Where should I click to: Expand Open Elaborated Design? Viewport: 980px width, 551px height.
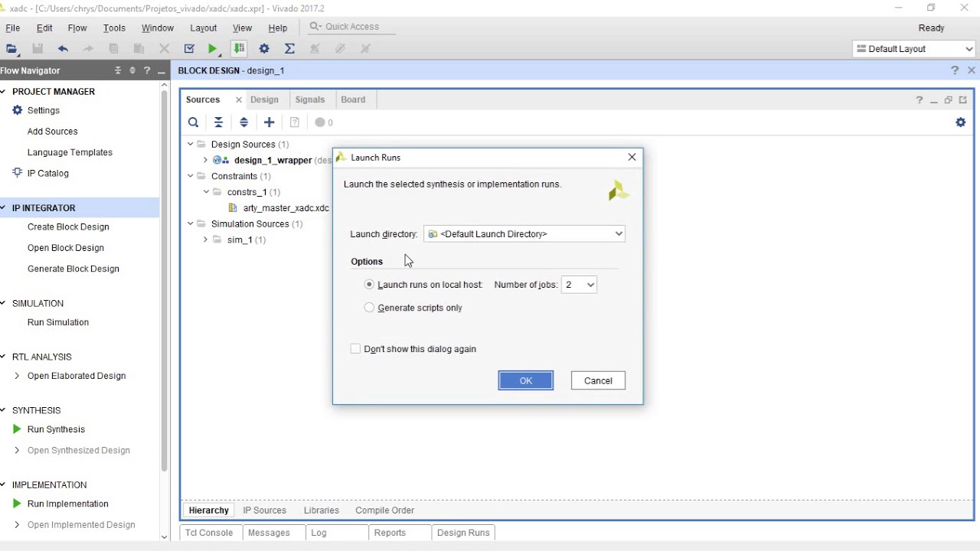coord(17,376)
